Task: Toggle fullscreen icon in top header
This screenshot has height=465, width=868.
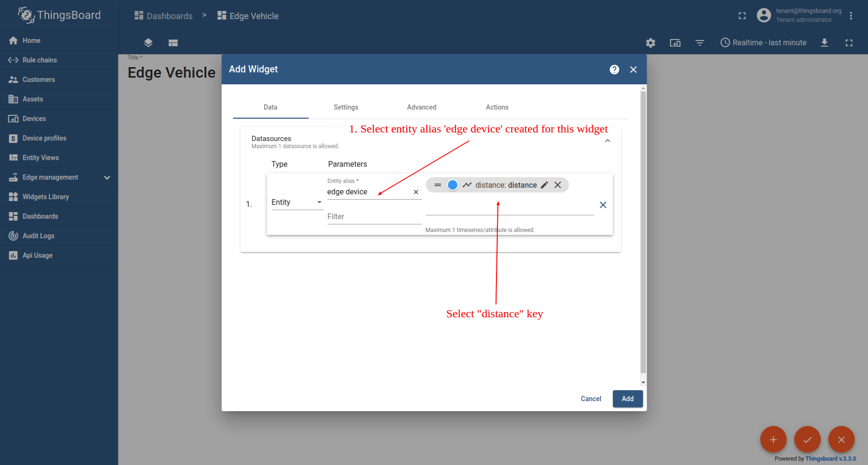Action: click(x=742, y=16)
